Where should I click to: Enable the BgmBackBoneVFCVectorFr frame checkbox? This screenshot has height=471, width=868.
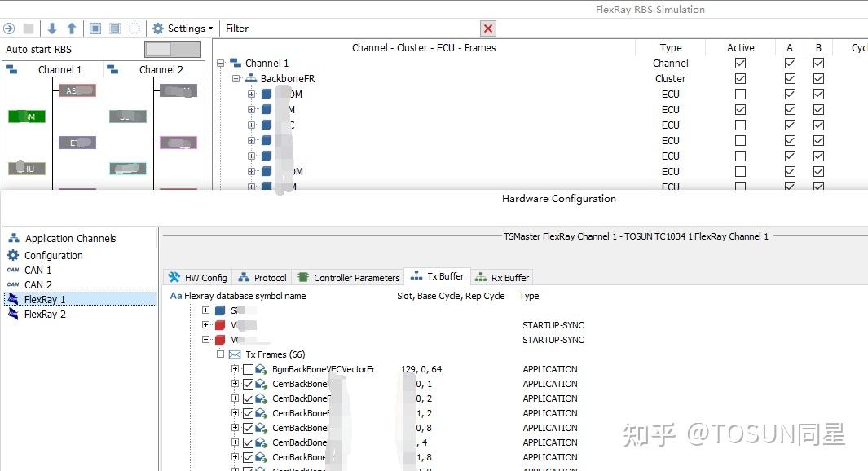pyautogui.click(x=249, y=368)
